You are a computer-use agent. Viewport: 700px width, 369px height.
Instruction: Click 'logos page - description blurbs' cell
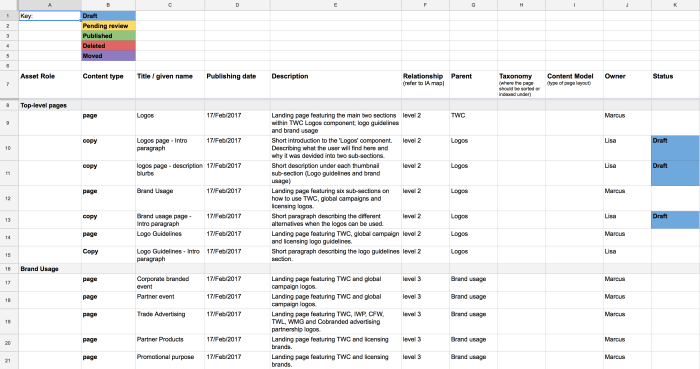coord(170,173)
